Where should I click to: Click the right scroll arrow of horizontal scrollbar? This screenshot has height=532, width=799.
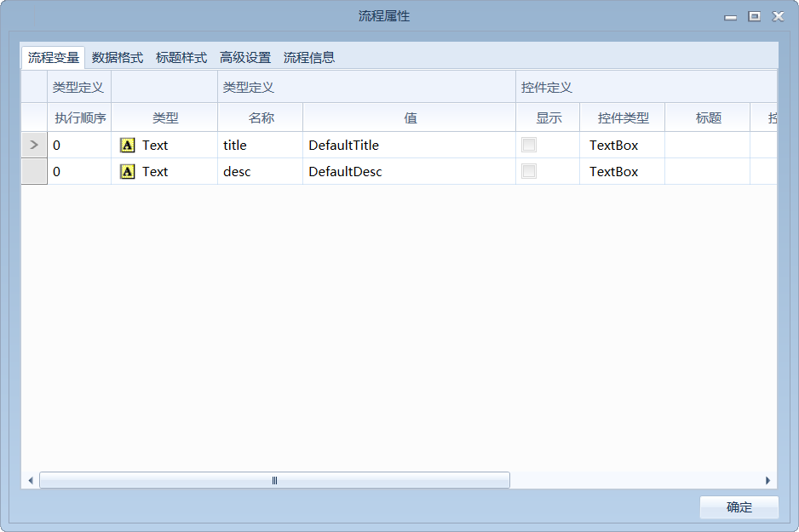[767, 481]
